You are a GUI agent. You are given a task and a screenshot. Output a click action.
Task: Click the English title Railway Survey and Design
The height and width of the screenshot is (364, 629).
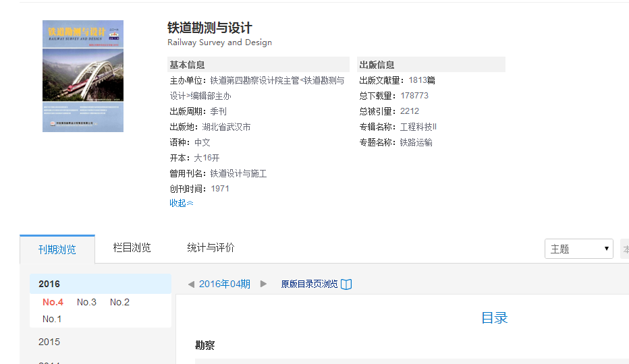click(x=219, y=42)
